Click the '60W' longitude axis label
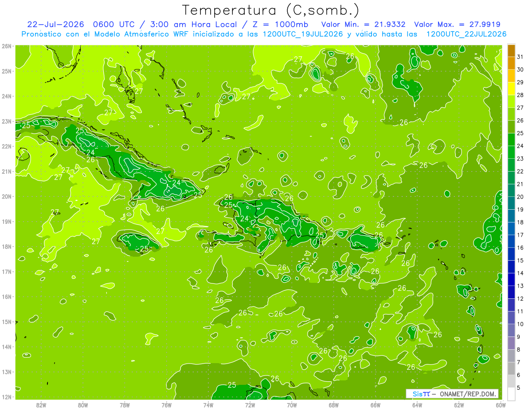This screenshot has width=532, height=411. tap(501, 404)
